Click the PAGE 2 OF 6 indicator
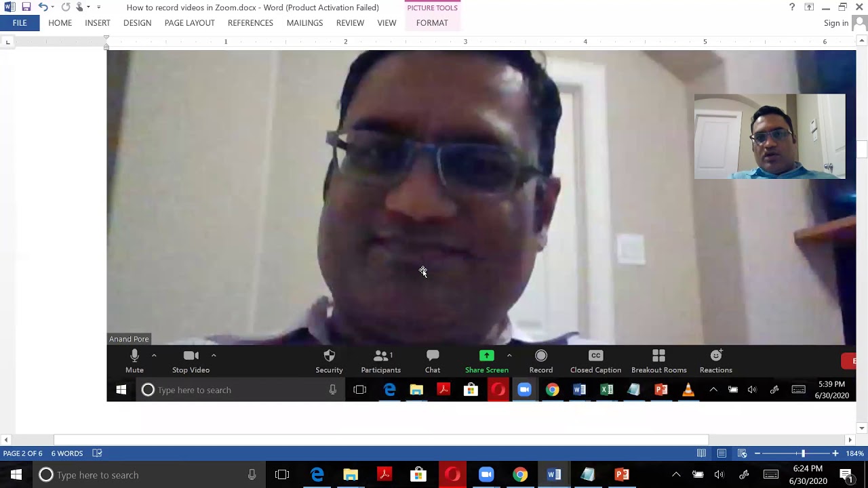The width and height of the screenshot is (868, 488). coord(22,453)
